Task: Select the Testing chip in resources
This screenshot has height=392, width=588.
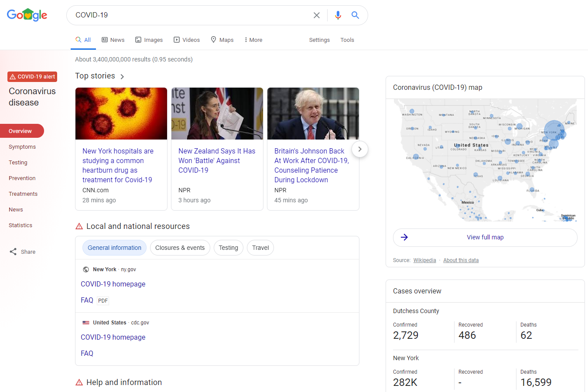Action: [229, 248]
